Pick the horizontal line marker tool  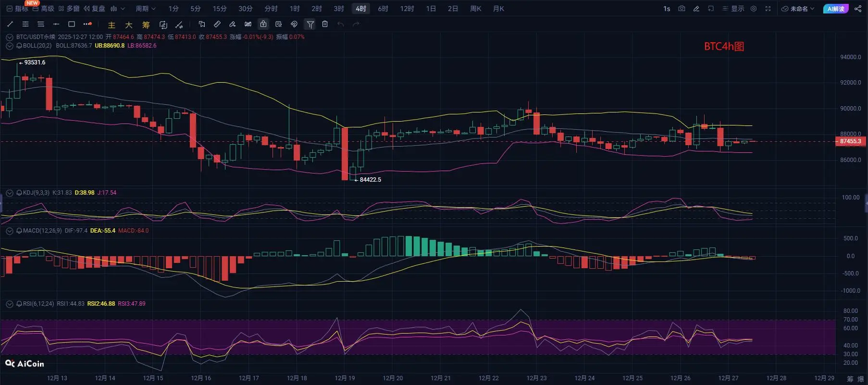pos(56,24)
